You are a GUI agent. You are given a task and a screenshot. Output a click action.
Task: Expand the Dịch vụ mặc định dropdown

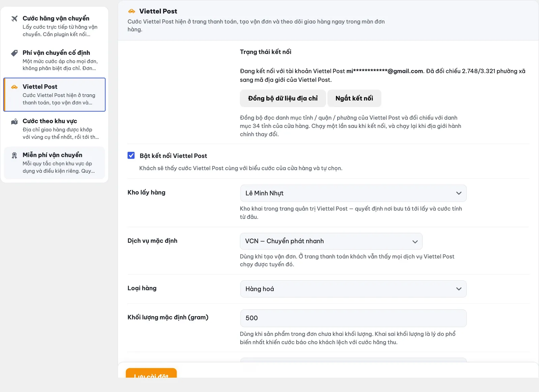(x=331, y=241)
